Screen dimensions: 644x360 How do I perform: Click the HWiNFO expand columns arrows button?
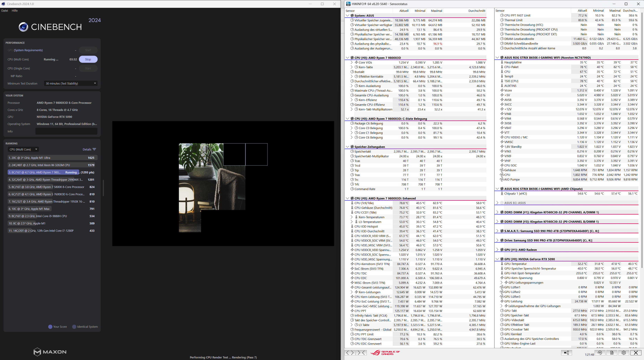[350, 353]
